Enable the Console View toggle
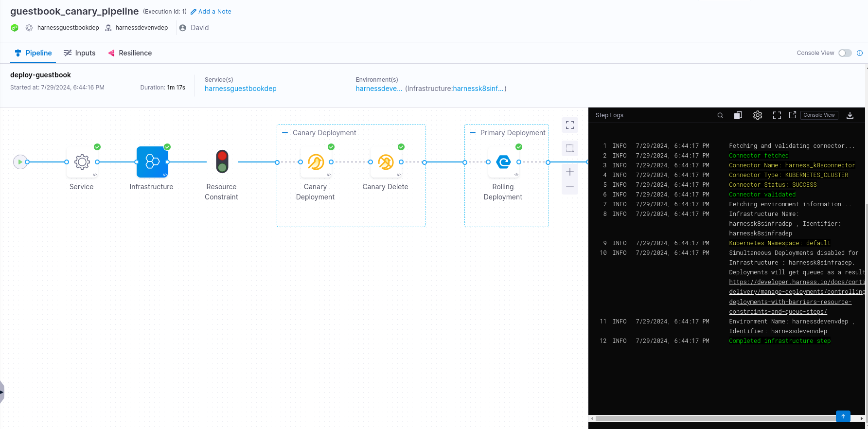 [x=845, y=53]
